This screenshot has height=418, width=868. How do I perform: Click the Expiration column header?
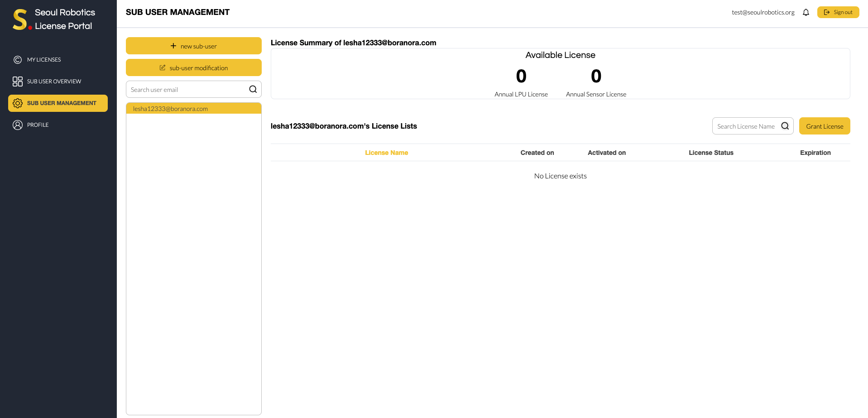coord(815,153)
